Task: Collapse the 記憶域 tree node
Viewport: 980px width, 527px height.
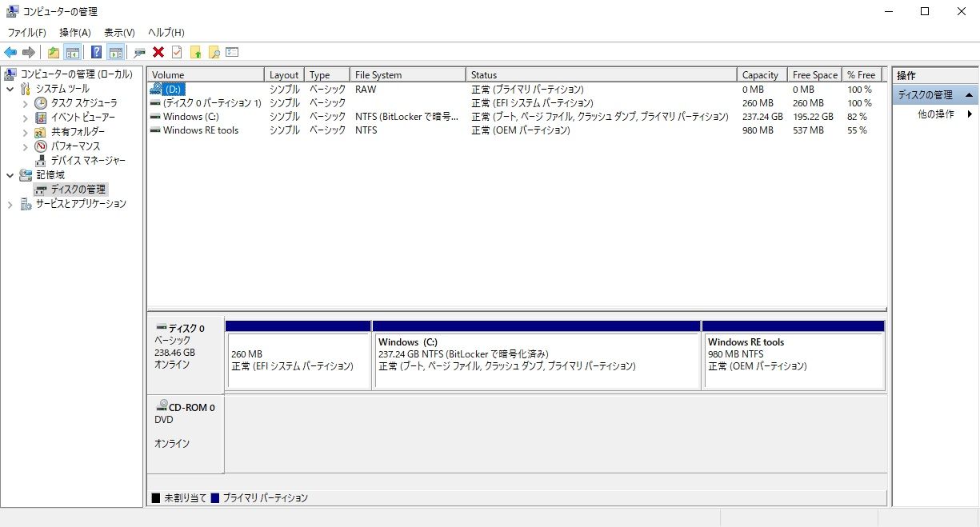Action: pos(10,175)
